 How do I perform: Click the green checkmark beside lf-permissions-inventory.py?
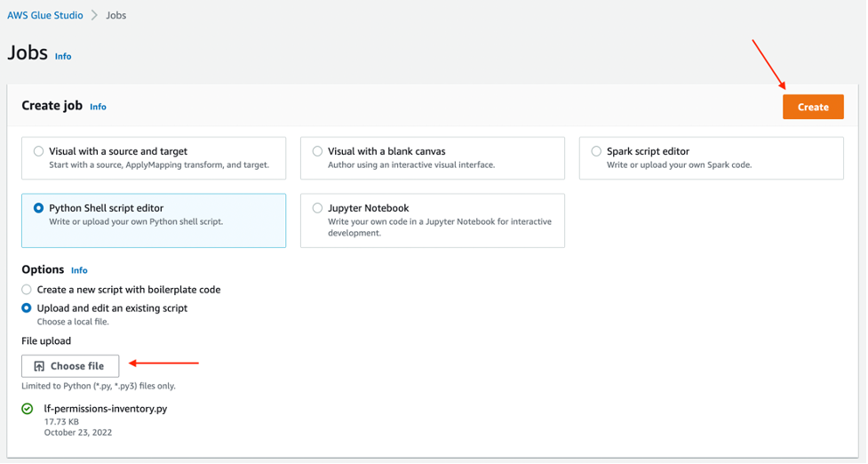click(28, 409)
